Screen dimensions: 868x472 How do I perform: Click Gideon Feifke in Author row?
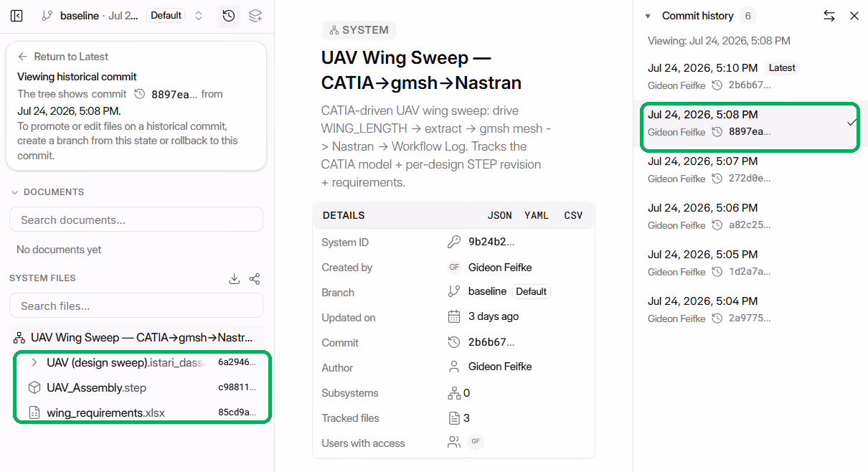tap(500, 367)
